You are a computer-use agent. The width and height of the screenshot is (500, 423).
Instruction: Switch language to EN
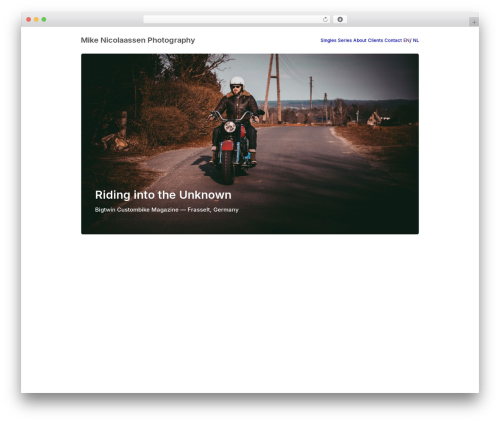point(406,40)
